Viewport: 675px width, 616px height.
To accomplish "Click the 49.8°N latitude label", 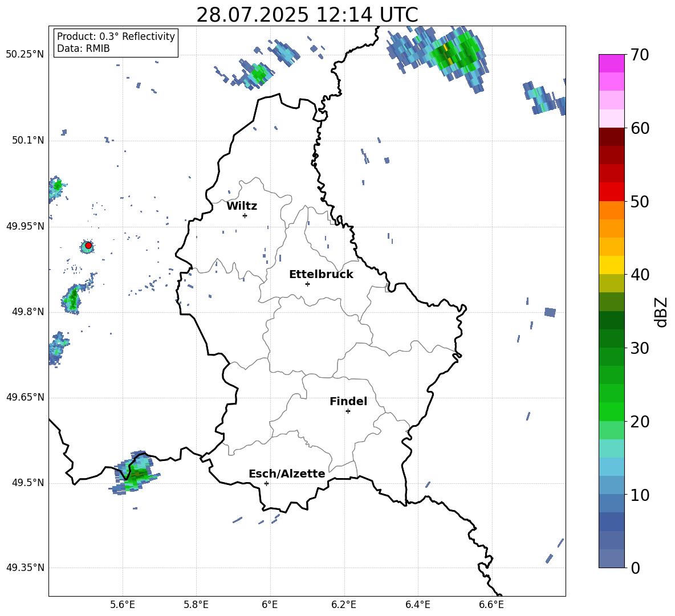I will pyautogui.click(x=28, y=312).
